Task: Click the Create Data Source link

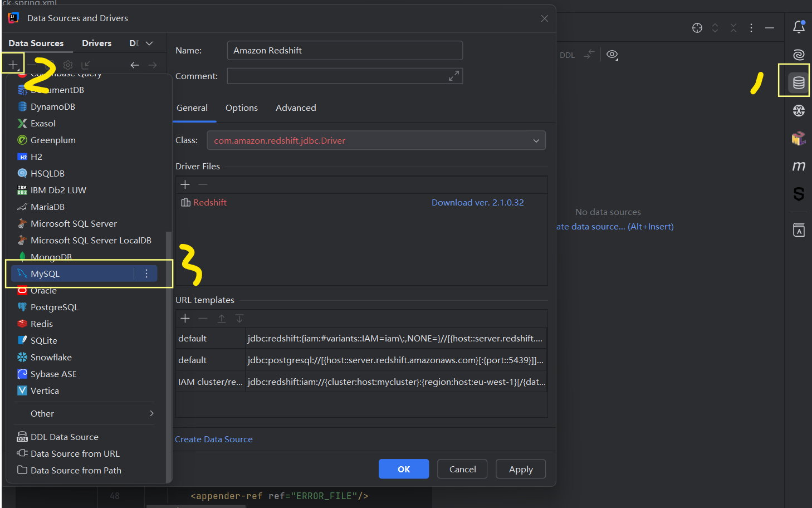Action: point(214,439)
